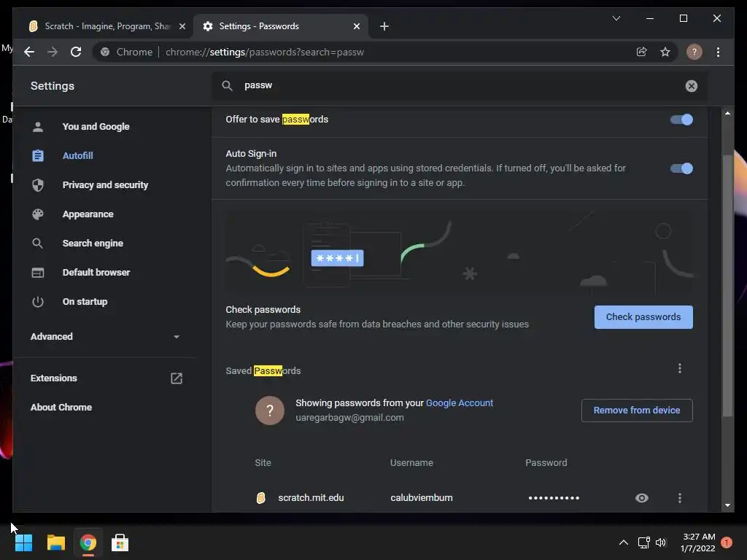The image size is (747, 560).
Task: Go back using the browser back arrow
Action: (29, 52)
